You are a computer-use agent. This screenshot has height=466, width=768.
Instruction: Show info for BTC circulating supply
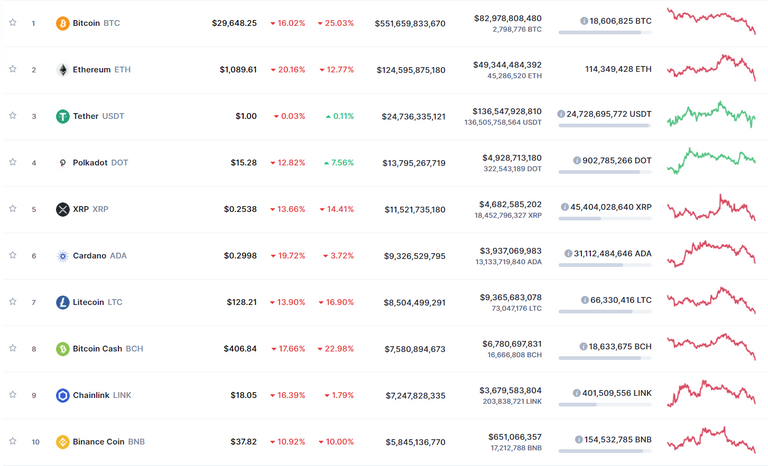pos(584,21)
